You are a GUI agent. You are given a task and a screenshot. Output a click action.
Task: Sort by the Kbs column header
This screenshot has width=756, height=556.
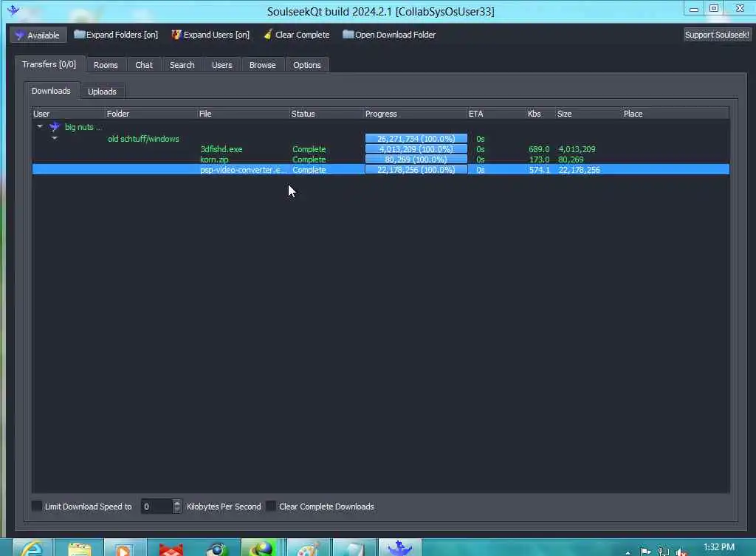click(540, 114)
